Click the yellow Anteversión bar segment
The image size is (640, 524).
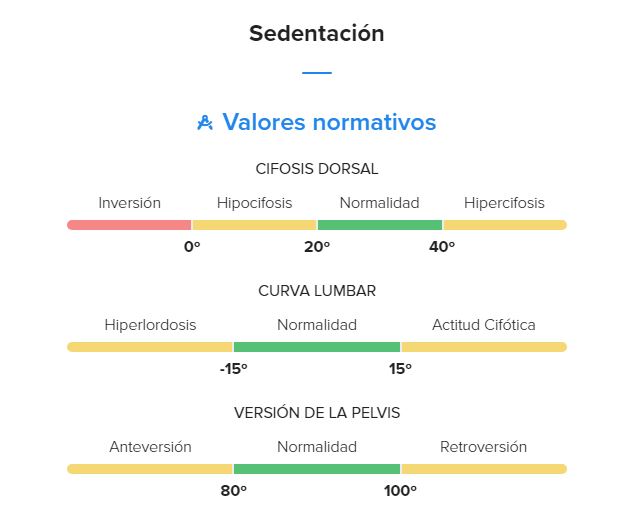click(x=150, y=469)
